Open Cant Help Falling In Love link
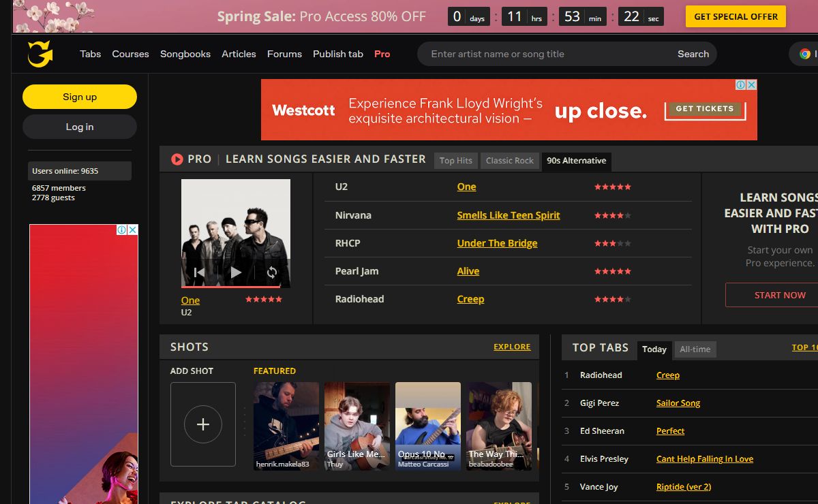 (x=705, y=459)
